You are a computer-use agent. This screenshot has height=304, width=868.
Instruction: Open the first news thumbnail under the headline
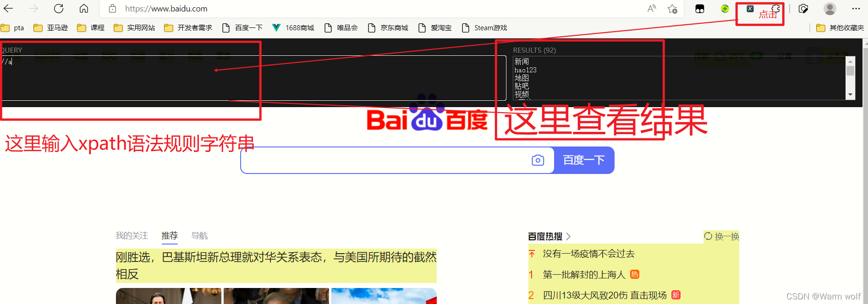[169, 296]
